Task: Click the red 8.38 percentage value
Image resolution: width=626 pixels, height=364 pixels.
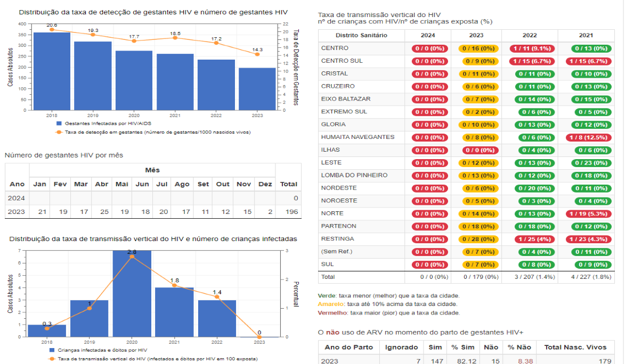Action: click(525, 361)
